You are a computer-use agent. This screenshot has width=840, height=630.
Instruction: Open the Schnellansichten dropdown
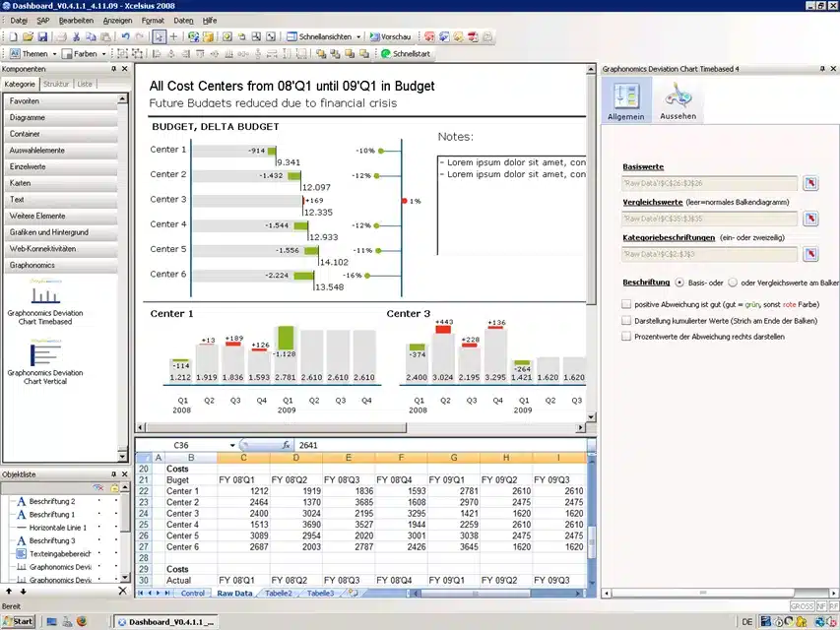pos(358,36)
